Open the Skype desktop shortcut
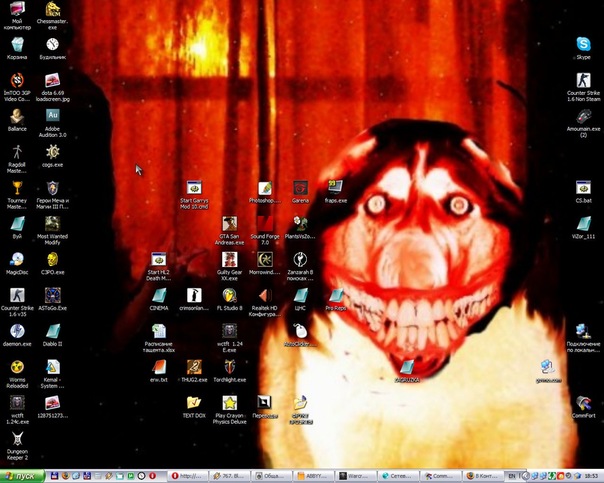 coord(583,48)
